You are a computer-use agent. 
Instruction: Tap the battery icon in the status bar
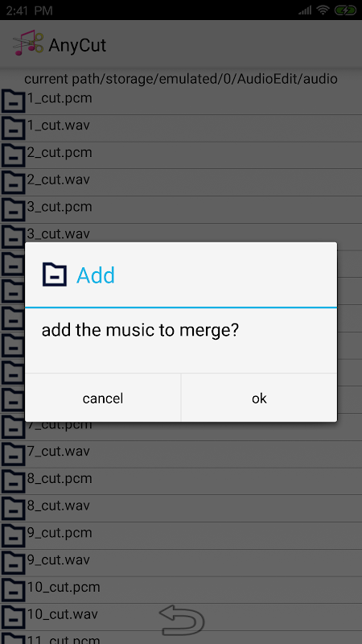pyautogui.click(x=346, y=10)
